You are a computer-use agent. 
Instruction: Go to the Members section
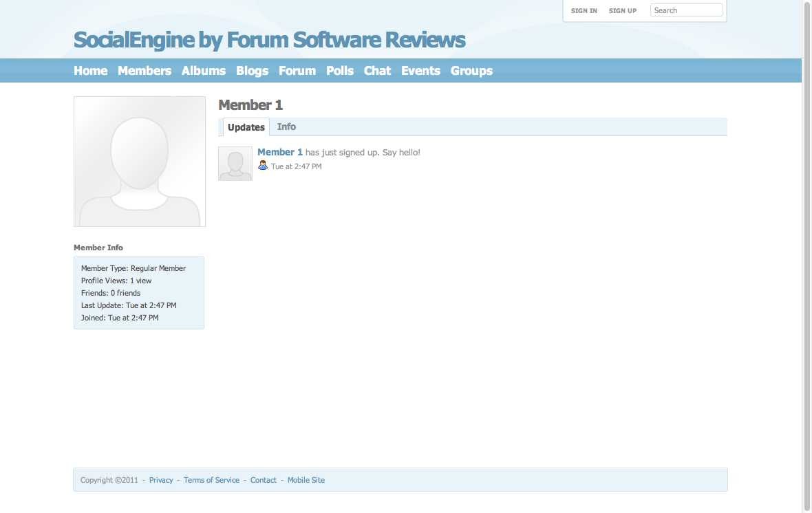click(145, 70)
